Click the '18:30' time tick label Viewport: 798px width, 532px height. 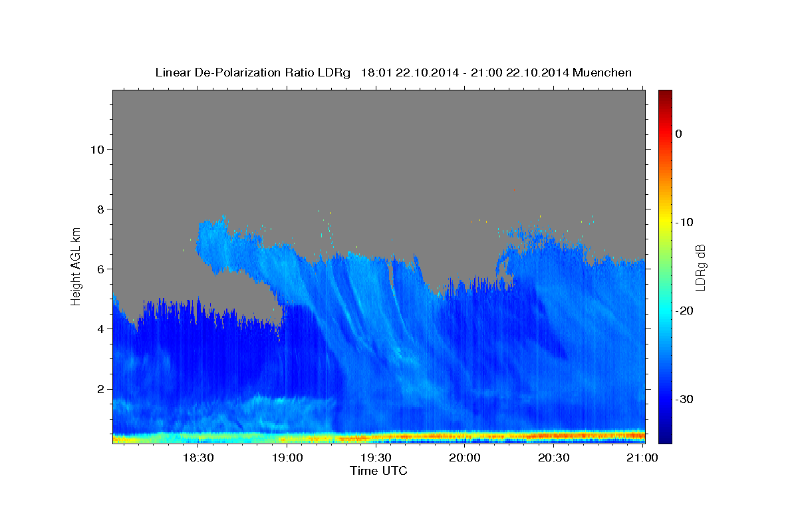point(198,458)
